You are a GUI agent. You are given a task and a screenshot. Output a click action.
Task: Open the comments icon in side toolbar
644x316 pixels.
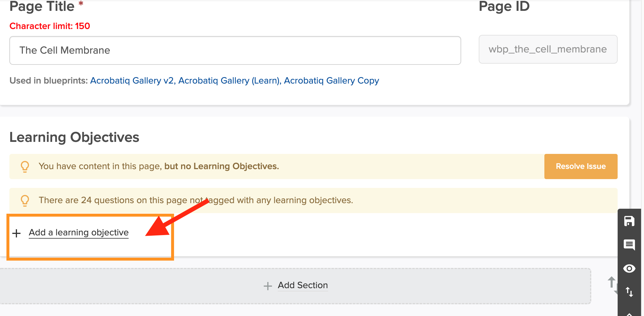tap(629, 244)
